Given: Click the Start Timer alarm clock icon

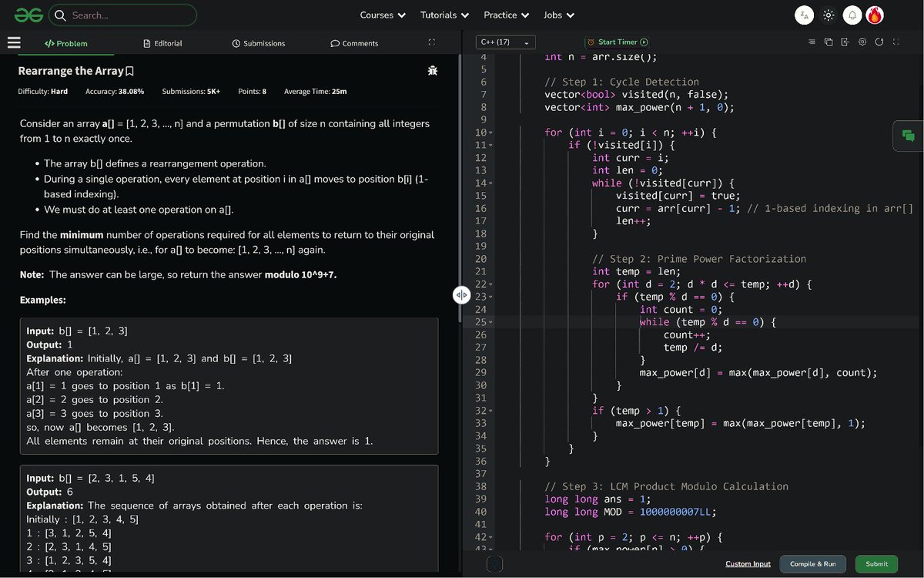Looking at the screenshot, I should click(x=591, y=42).
